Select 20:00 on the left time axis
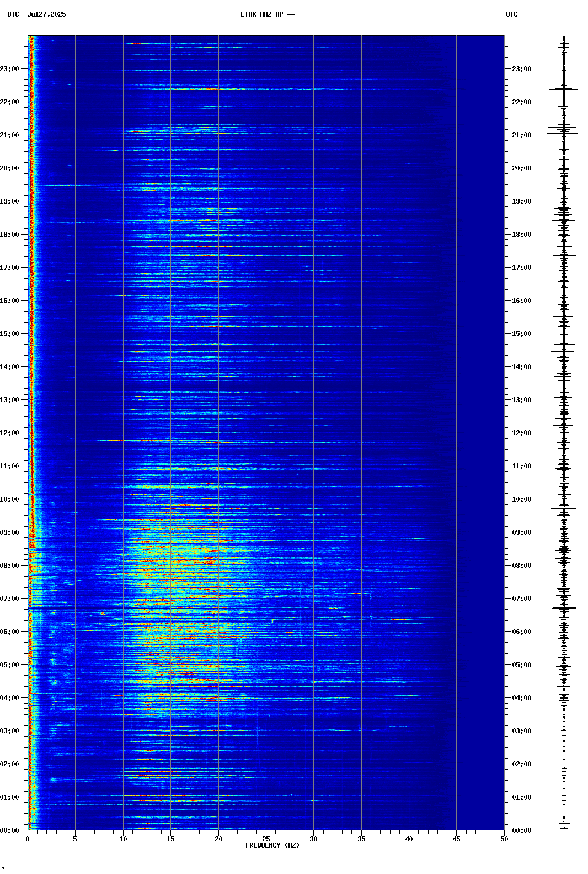 click(9, 168)
